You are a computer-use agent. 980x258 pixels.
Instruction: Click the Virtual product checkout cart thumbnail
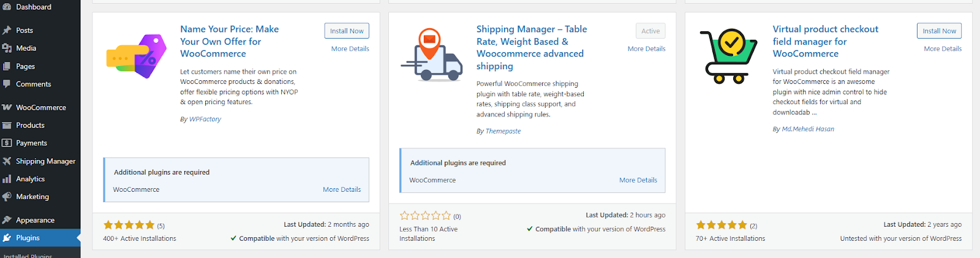729,55
